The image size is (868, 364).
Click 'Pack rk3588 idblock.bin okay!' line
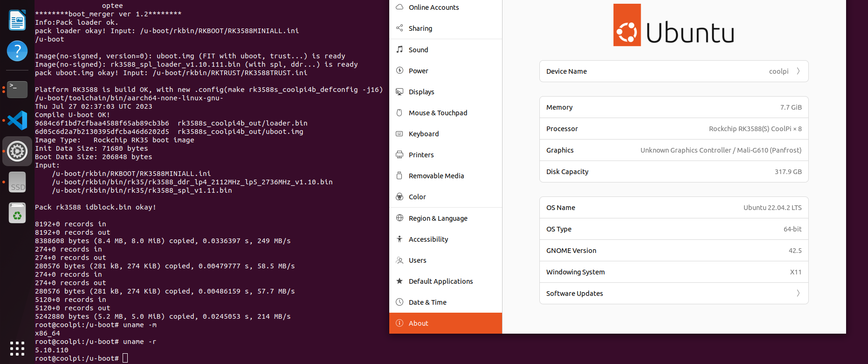tap(96, 207)
